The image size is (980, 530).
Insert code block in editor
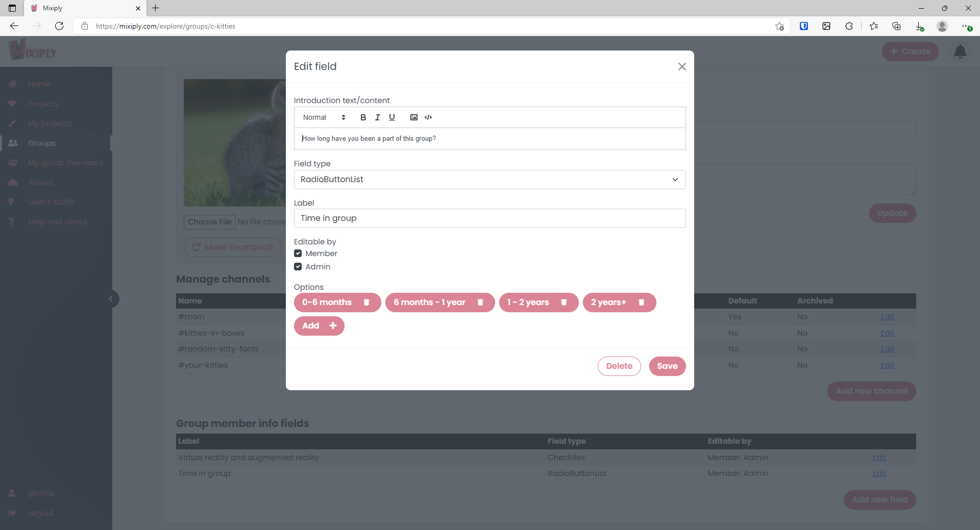coord(428,117)
